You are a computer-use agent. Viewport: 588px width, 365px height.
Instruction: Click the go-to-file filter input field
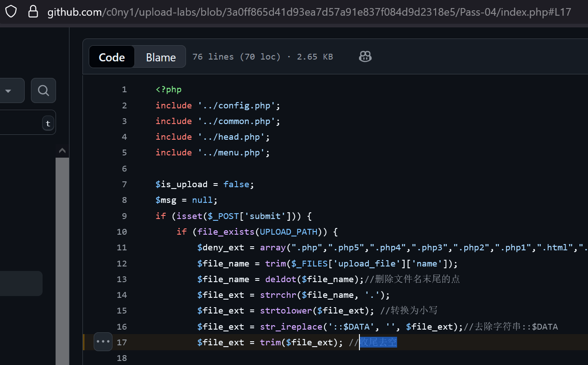tap(20, 122)
